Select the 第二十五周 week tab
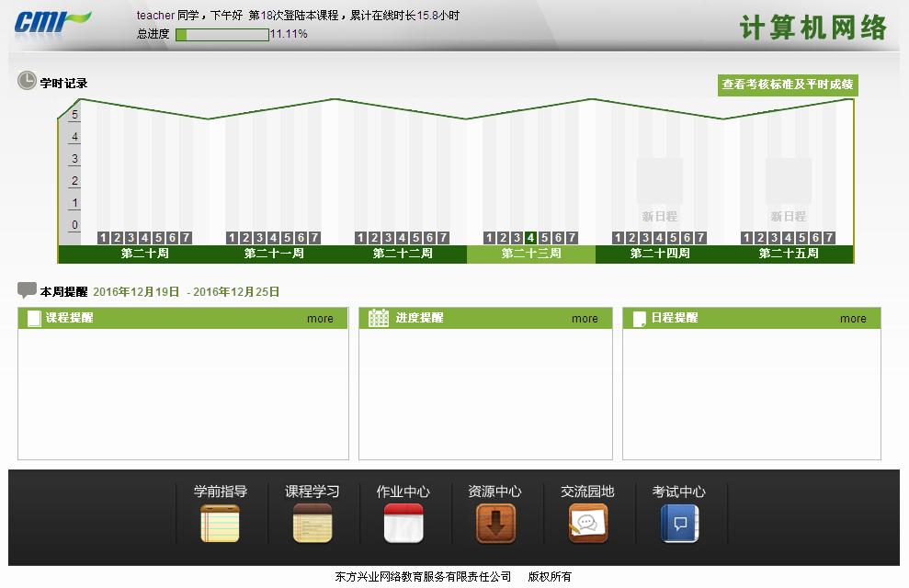The width and height of the screenshot is (909, 588). tap(789, 254)
